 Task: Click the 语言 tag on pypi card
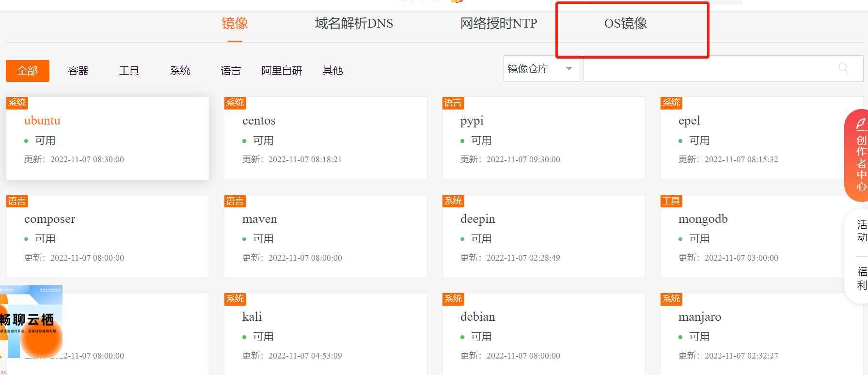453,103
